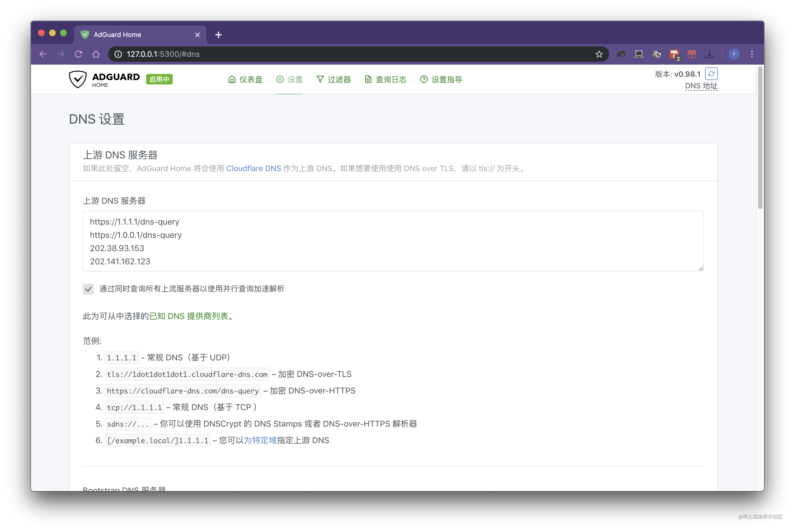Click the DNS 地址 link
This screenshot has width=795, height=532.
(701, 86)
